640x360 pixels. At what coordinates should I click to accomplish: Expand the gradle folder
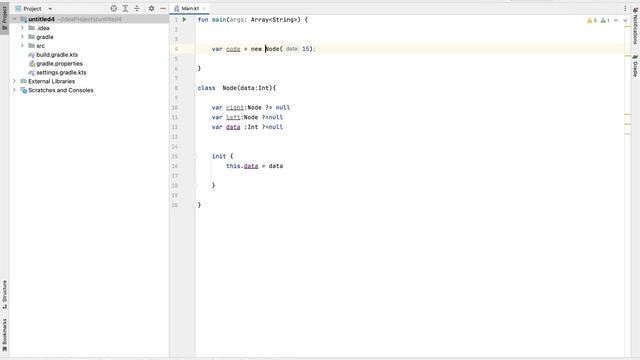click(x=22, y=37)
